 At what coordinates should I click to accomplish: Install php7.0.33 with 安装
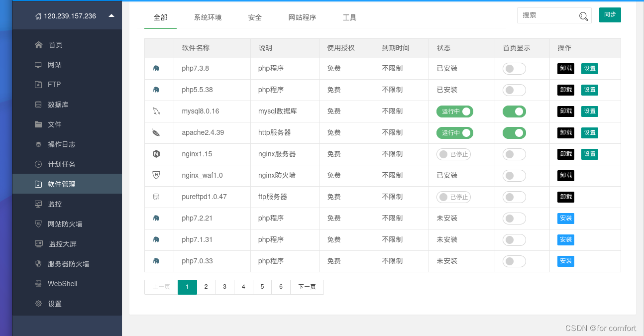pos(566,261)
